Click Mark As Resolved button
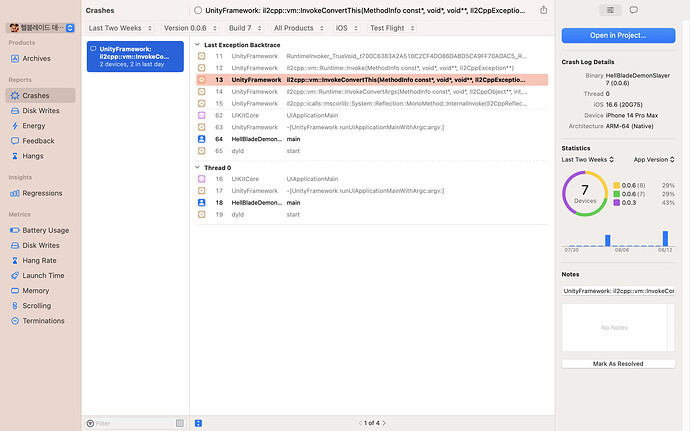This screenshot has height=431, width=690. click(x=618, y=364)
